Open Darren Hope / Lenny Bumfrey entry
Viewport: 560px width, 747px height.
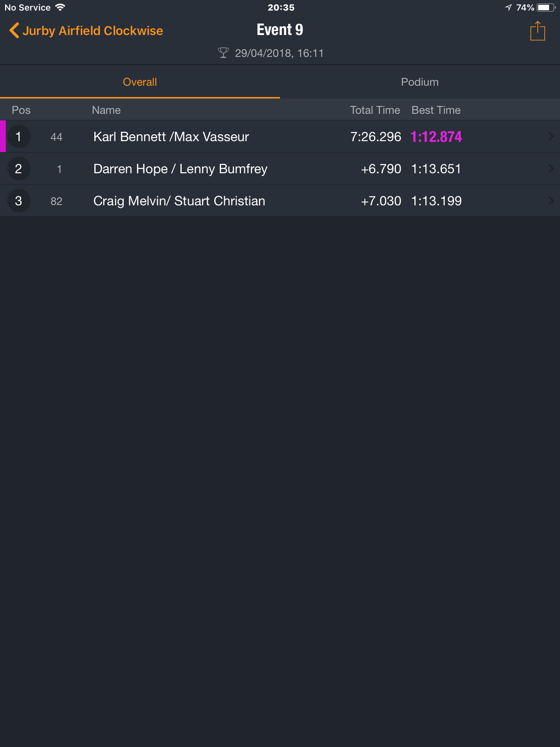tap(280, 169)
